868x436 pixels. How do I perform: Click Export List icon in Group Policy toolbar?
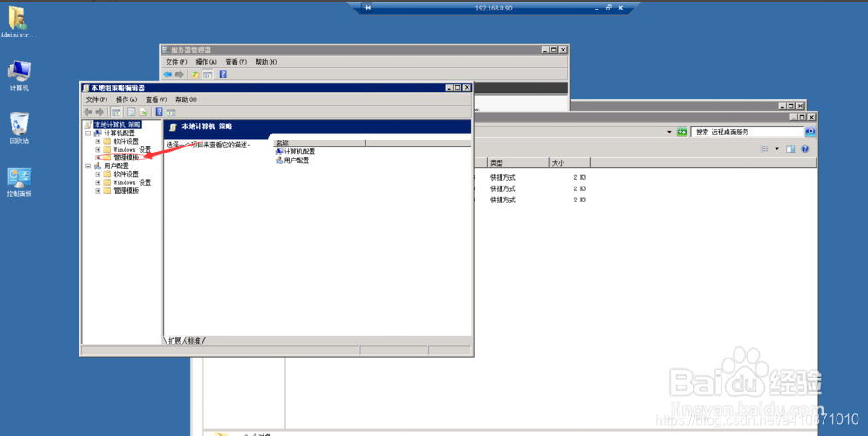tap(143, 112)
